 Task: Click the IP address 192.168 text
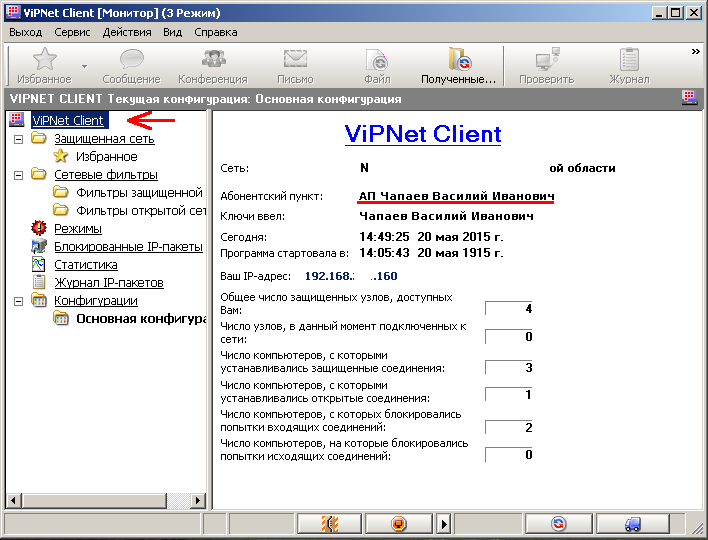tap(351, 276)
